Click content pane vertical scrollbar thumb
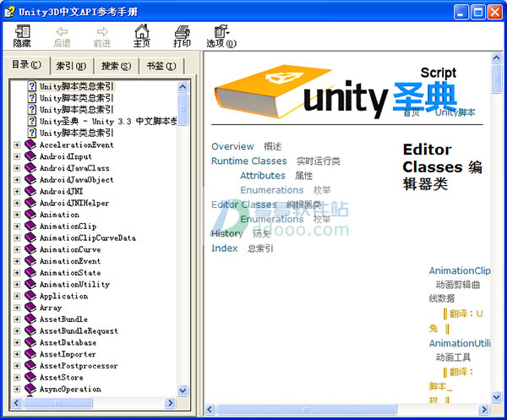The image size is (507, 420). [497, 79]
